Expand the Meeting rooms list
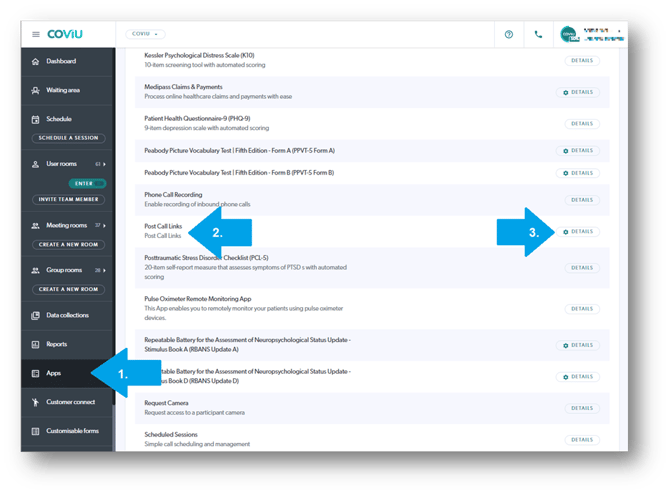This screenshot has height=494, width=670. coord(105,225)
